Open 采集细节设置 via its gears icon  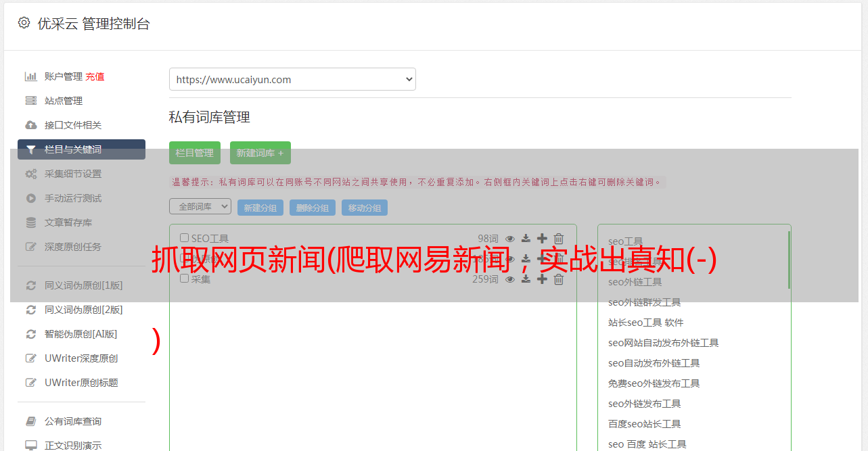click(31, 174)
